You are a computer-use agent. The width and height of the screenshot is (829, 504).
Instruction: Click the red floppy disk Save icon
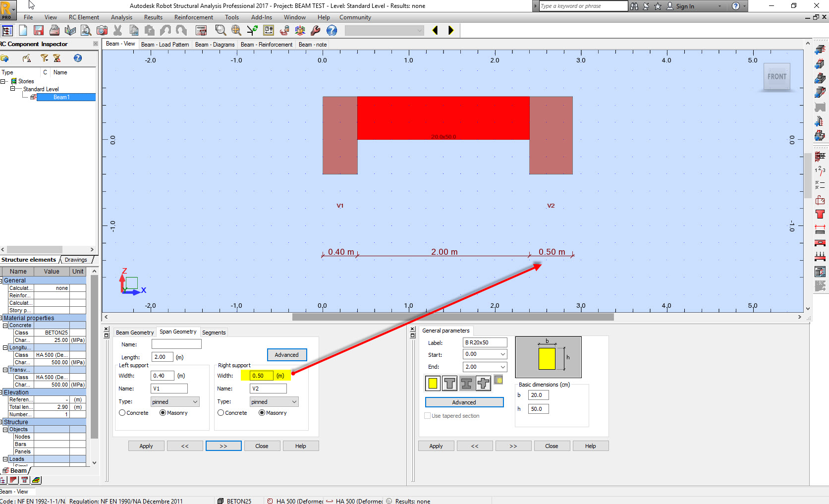39,30
